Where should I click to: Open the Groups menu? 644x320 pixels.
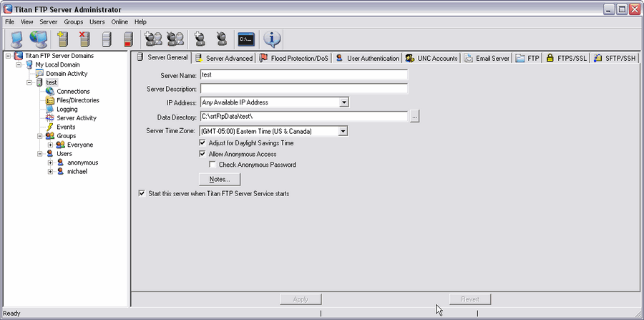coord(73,22)
